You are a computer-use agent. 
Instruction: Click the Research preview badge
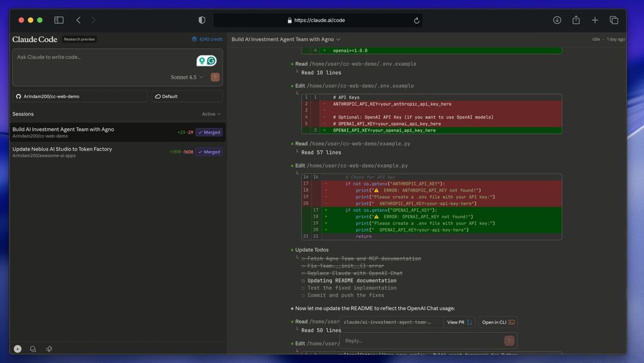79,39
